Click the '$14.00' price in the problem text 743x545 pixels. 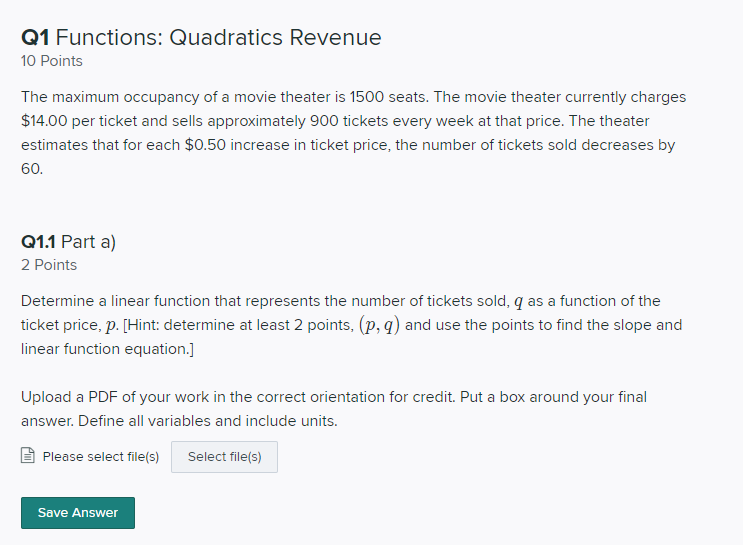[44, 121]
